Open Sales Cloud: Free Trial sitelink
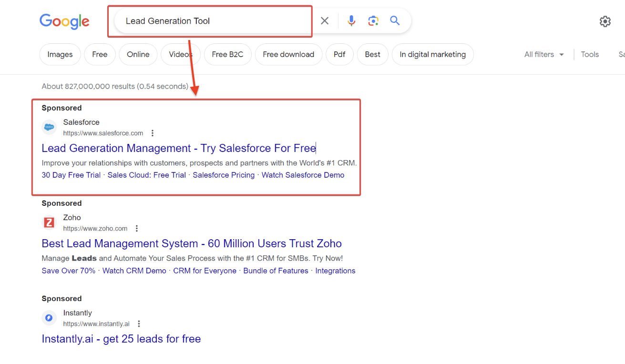 (147, 175)
